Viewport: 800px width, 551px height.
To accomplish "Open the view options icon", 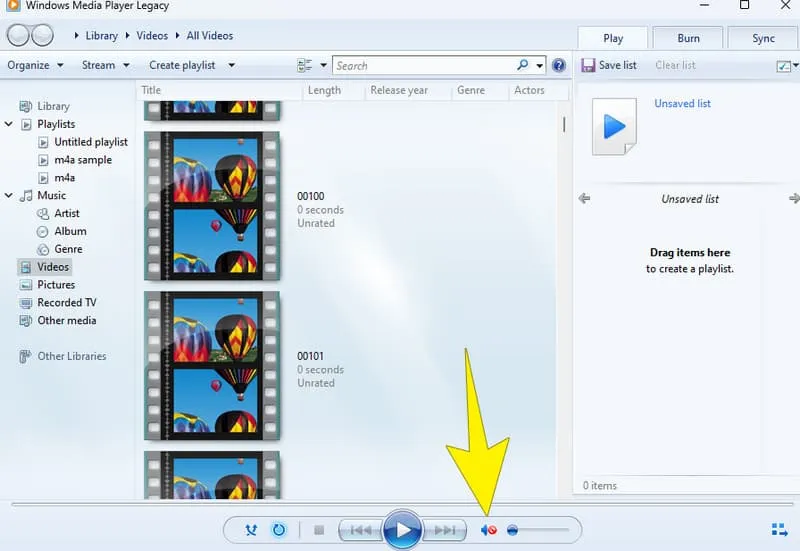I will [x=306, y=66].
